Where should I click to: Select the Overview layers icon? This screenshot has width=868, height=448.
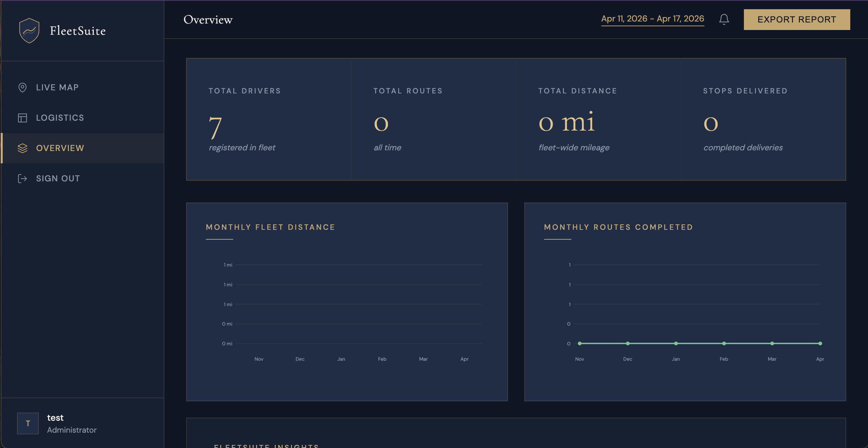(22, 148)
